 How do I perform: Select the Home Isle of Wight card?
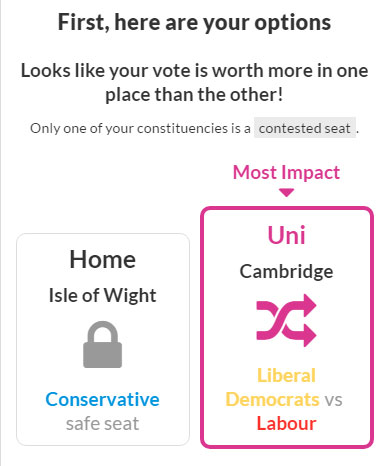point(103,339)
